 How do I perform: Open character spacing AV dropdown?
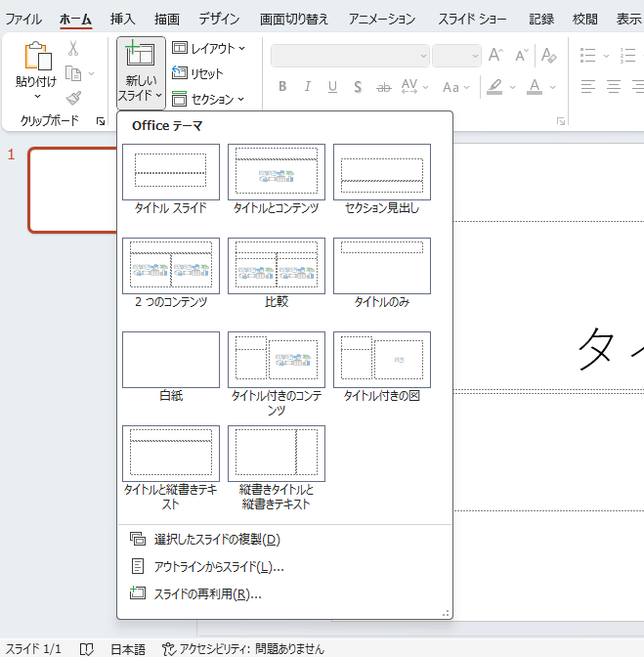pyautogui.click(x=425, y=87)
